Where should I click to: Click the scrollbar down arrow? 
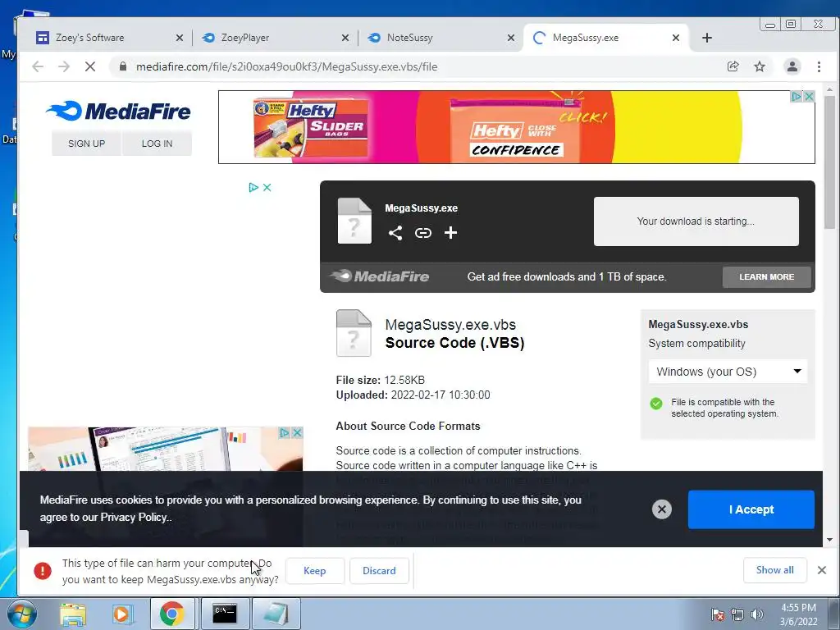click(x=829, y=540)
